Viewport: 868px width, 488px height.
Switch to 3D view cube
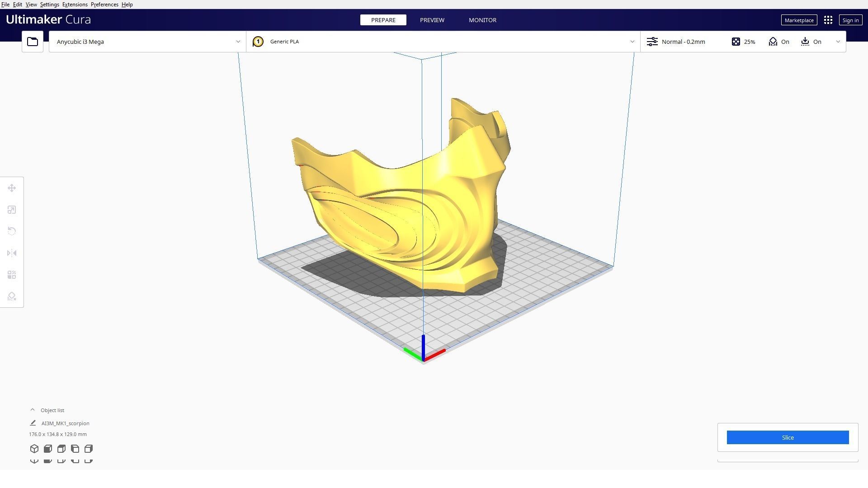(34, 449)
